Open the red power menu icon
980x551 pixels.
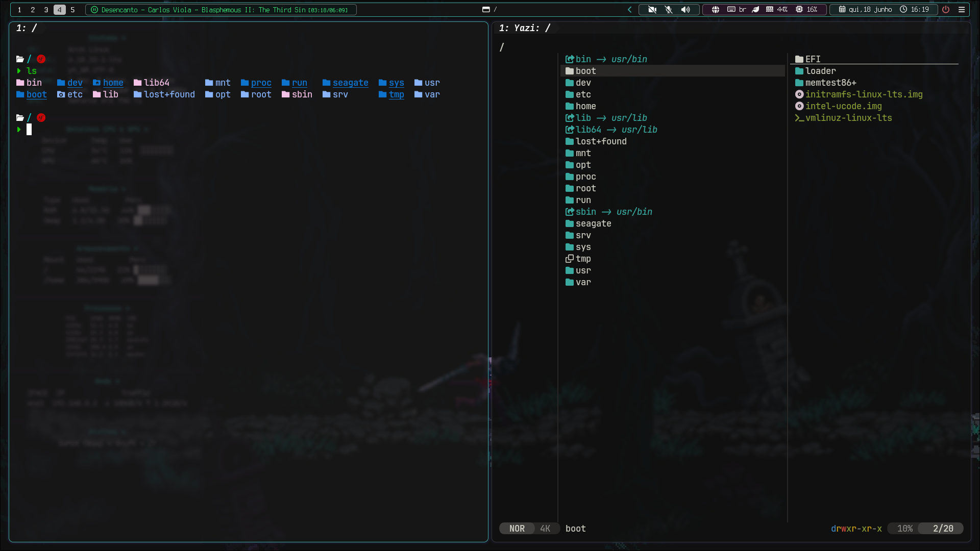pos(946,10)
